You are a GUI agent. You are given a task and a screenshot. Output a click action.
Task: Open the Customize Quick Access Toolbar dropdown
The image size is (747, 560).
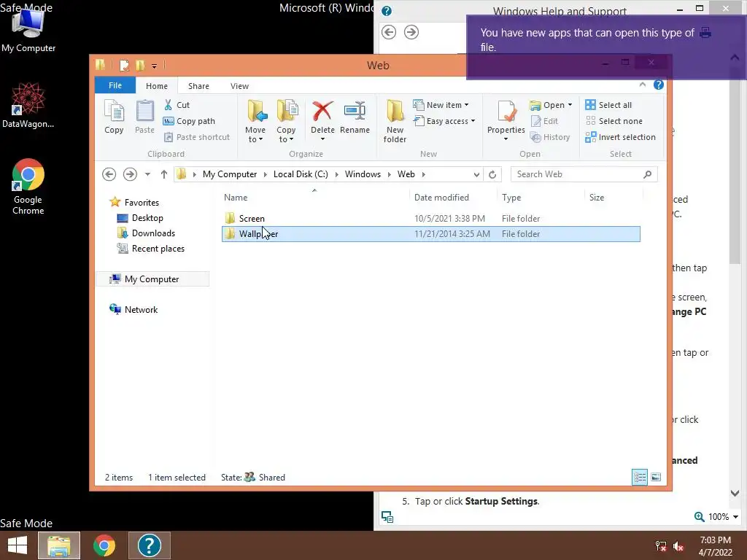pos(154,66)
